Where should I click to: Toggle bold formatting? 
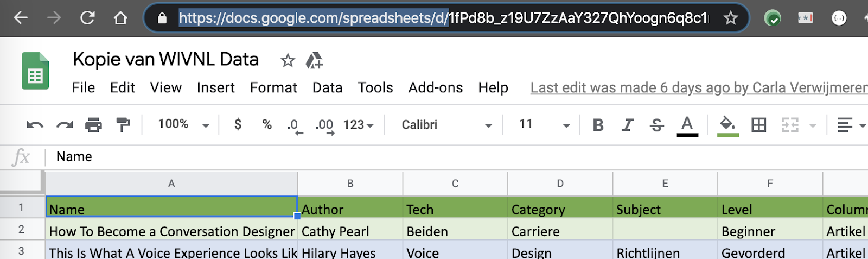pyautogui.click(x=598, y=125)
